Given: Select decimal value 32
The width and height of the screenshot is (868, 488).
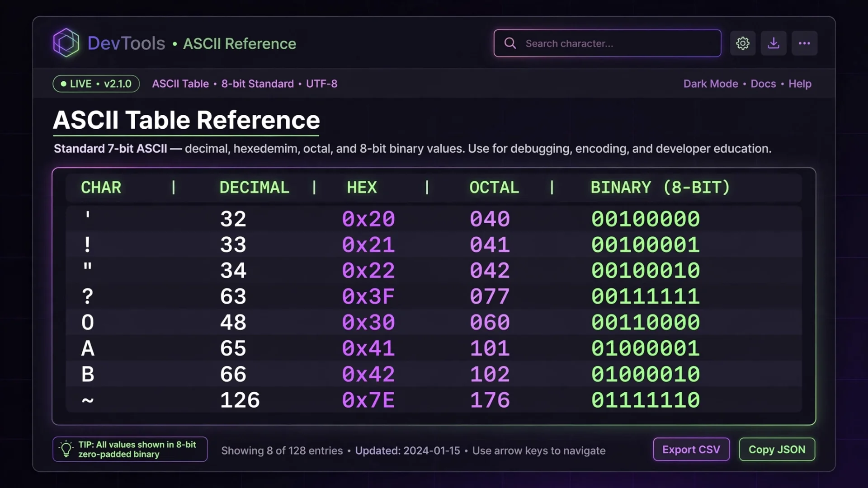Looking at the screenshot, I should click(x=233, y=219).
